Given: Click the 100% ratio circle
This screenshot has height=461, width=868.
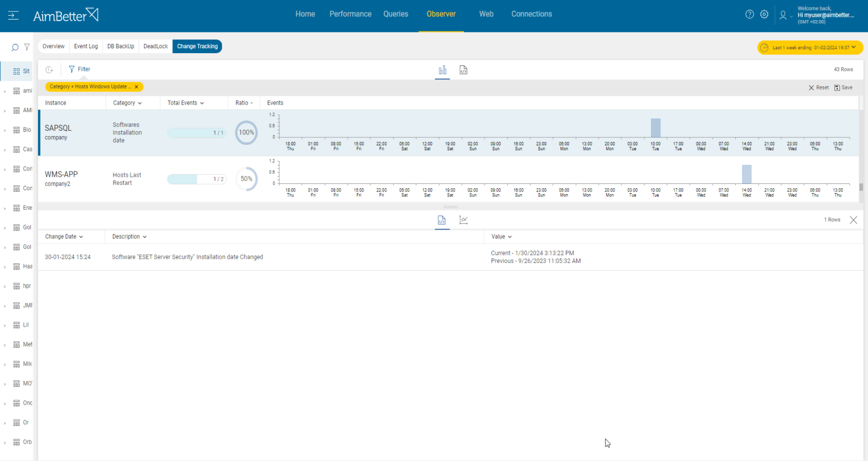Looking at the screenshot, I should [246, 133].
